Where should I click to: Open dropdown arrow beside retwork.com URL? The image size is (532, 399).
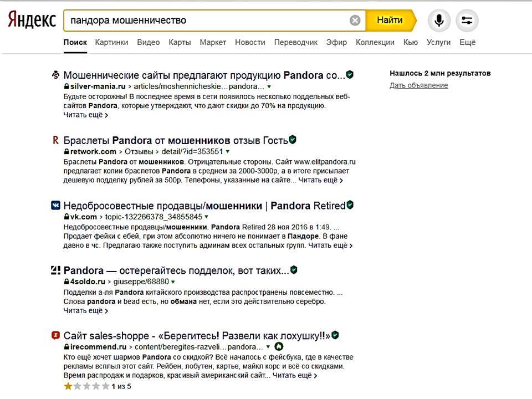click(228, 151)
